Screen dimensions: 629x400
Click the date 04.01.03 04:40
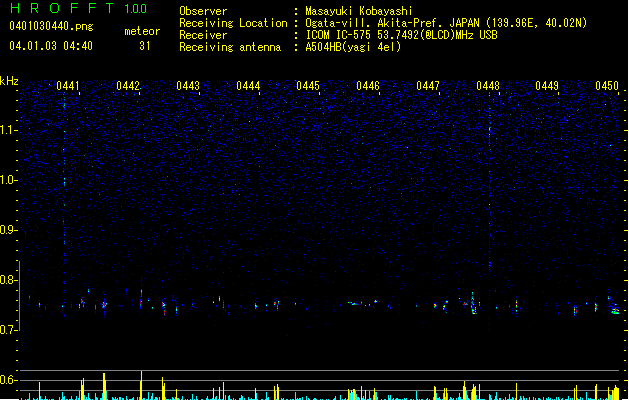click(x=51, y=46)
